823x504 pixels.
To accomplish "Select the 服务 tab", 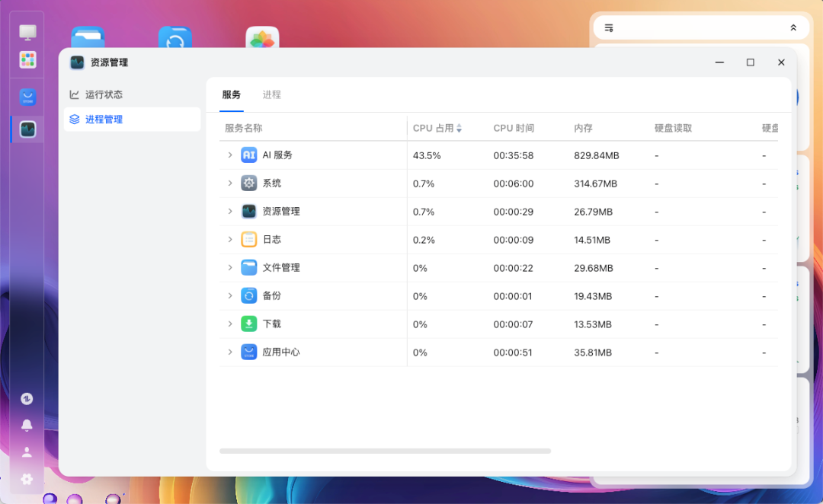I will pyautogui.click(x=232, y=95).
